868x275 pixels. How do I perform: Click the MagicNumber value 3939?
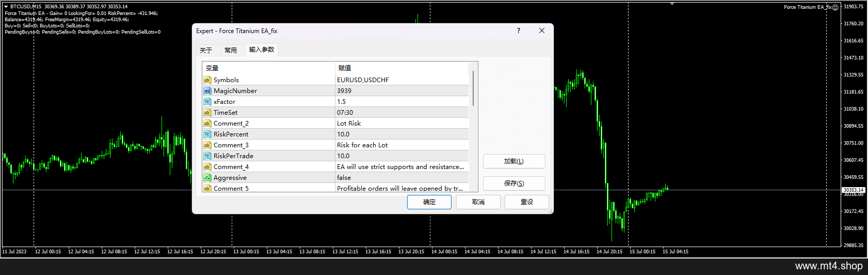point(402,91)
